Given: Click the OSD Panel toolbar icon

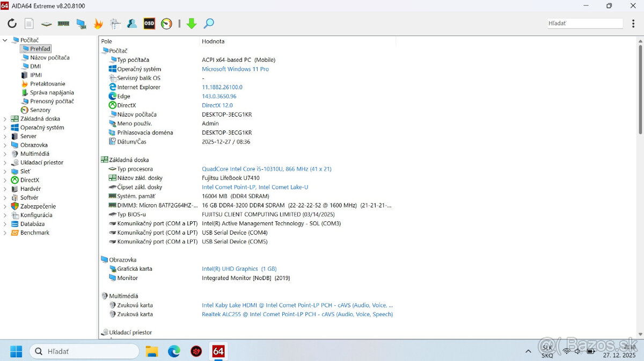Looking at the screenshot, I should tap(149, 23).
